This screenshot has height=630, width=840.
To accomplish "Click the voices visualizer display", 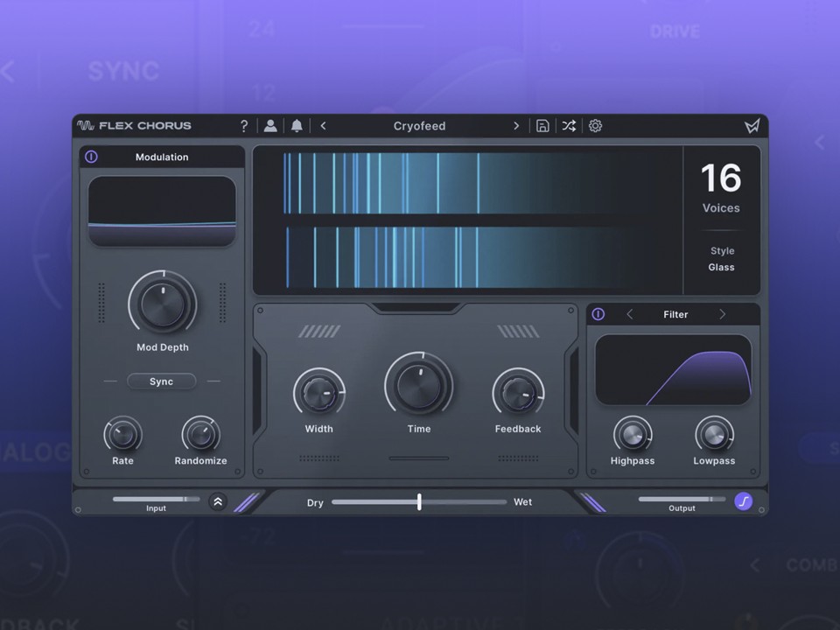I will coord(467,220).
